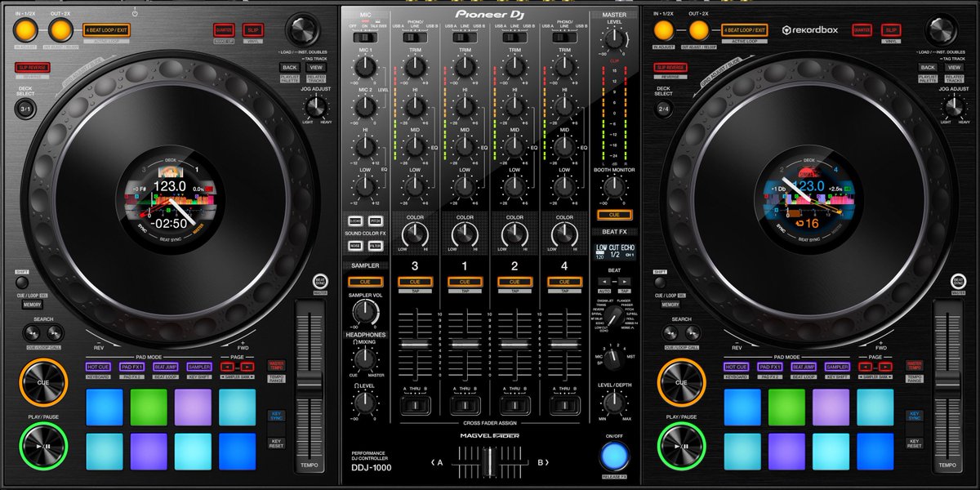Screen dimensions: 980x490
Task: Click the right deck TEMPO slider handle
Action: [x=947, y=381]
